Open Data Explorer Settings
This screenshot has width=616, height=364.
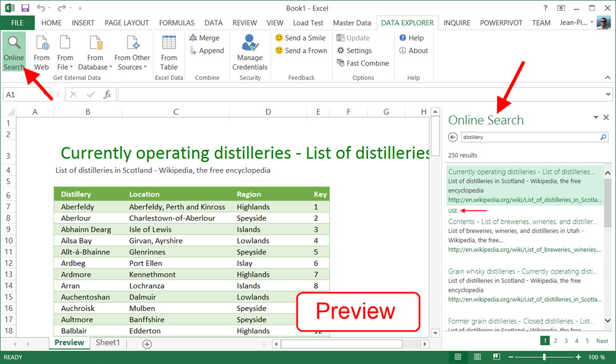354,51
